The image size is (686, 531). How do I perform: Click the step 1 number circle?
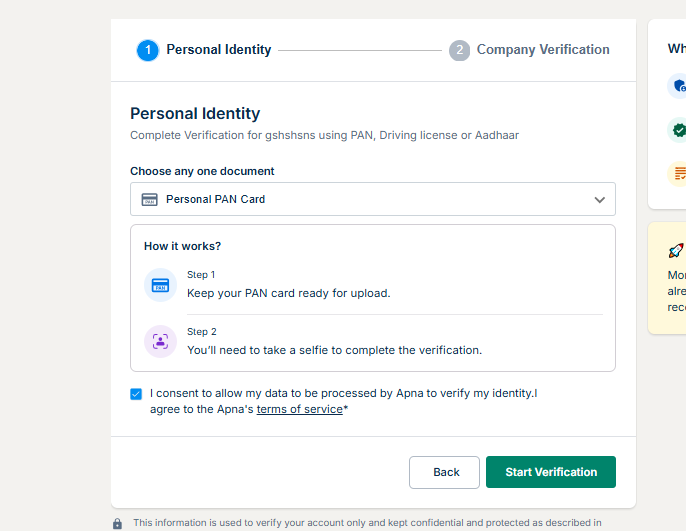coord(147,50)
